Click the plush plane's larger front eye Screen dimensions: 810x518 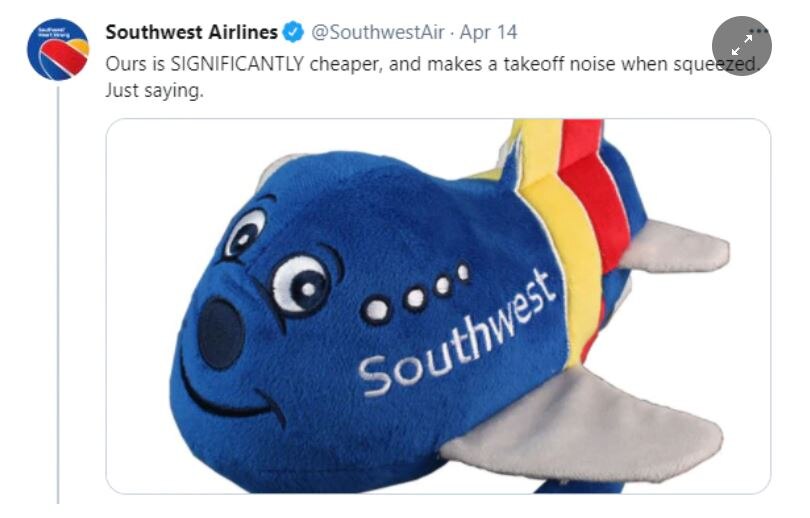[301, 285]
